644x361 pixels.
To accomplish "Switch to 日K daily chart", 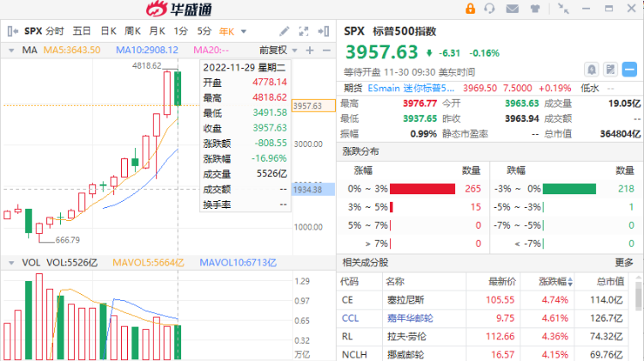I will coord(108,31).
